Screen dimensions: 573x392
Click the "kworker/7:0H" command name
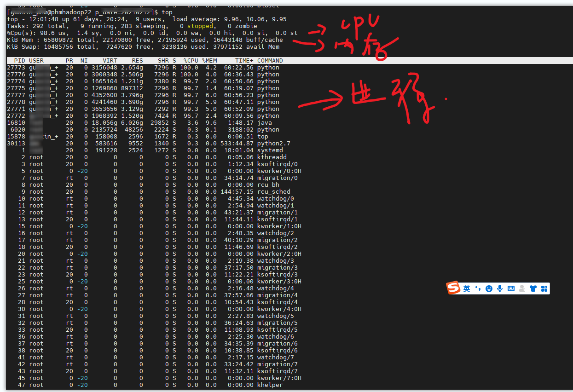tap(279, 378)
